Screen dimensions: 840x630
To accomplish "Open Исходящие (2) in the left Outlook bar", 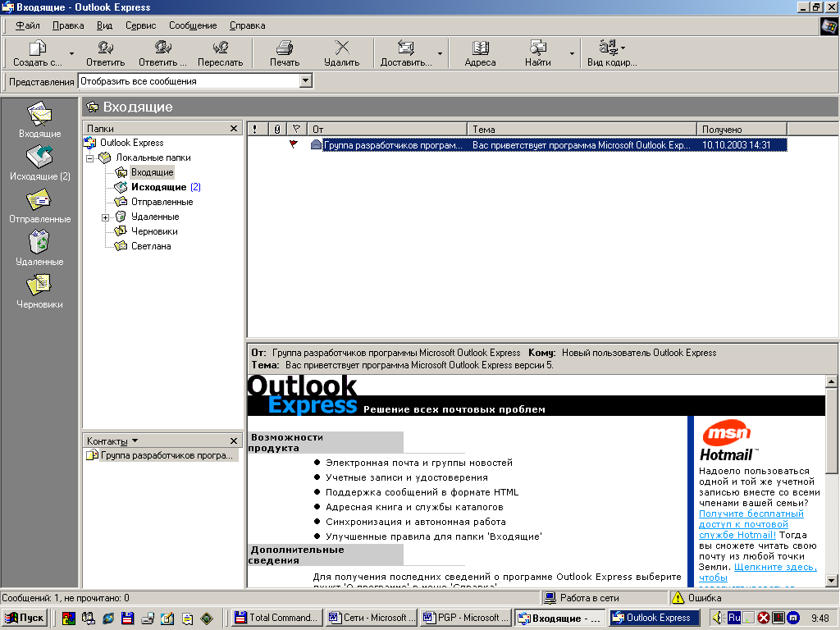I will tap(39, 162).
